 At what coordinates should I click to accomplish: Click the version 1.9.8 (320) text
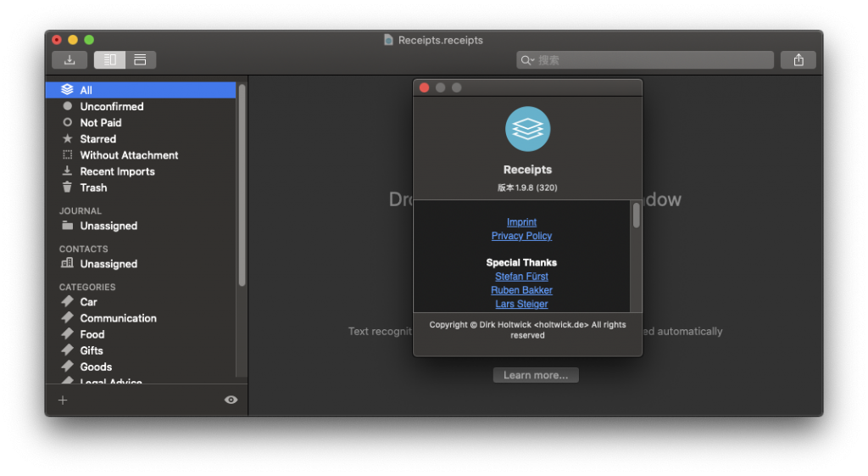tap(527, 188)
